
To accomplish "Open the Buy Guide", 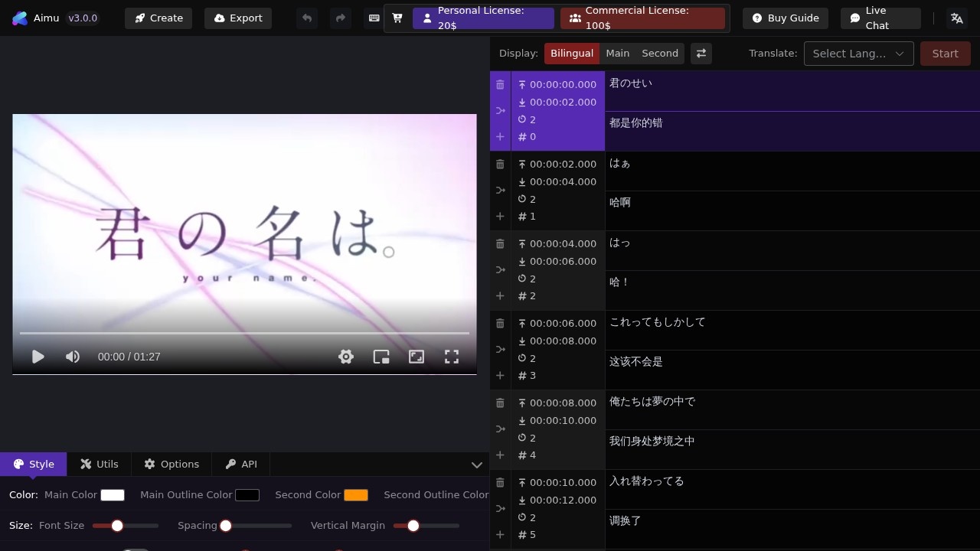I will pos(786,18).
